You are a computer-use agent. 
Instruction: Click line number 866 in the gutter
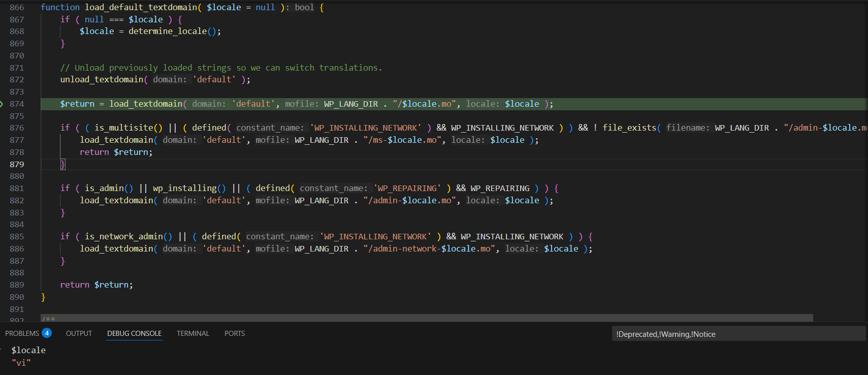coord(17,7)
